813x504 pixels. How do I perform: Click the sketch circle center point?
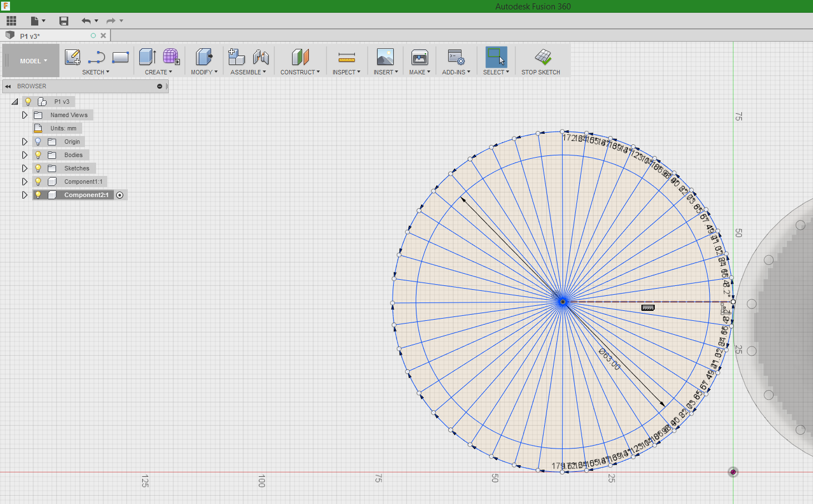coord(563,301)
